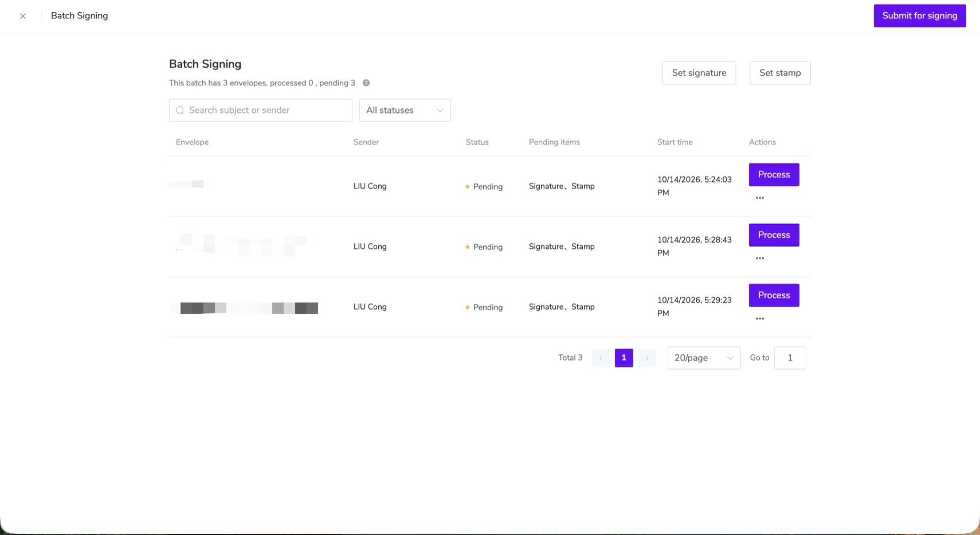Open the All statuses dropdown
The height and width of the screenshot is (535, 980).
click(405, 110)
